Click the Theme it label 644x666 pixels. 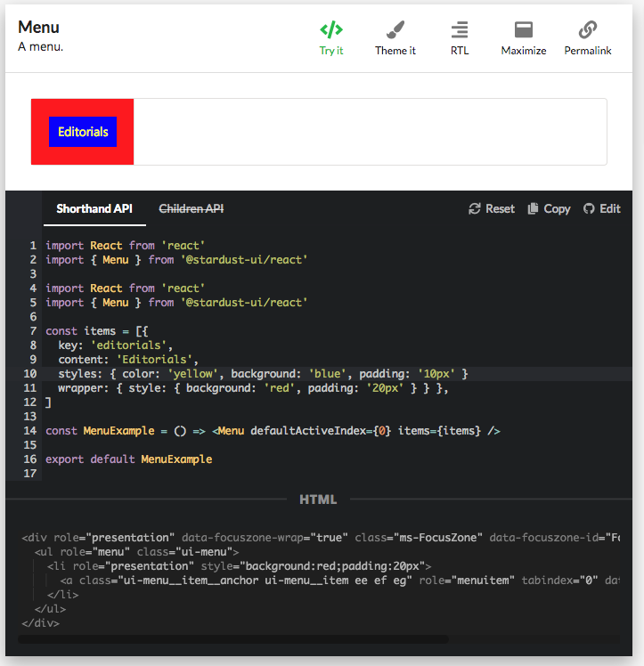395,51
